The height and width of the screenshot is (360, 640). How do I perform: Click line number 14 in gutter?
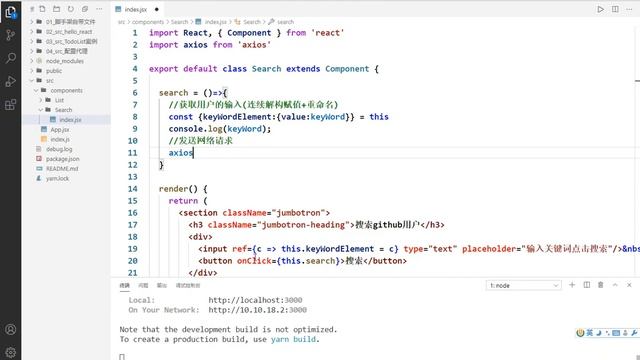(x=133, y=189)
